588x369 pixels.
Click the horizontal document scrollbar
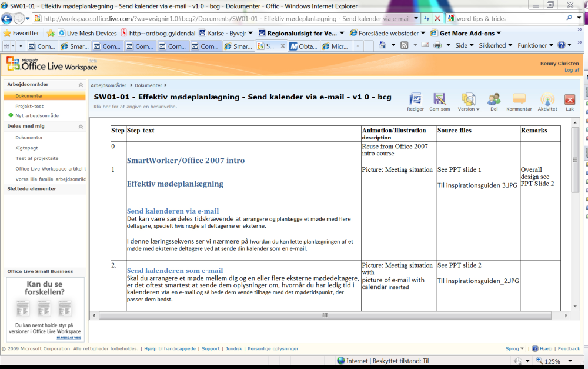coord(324,315)
